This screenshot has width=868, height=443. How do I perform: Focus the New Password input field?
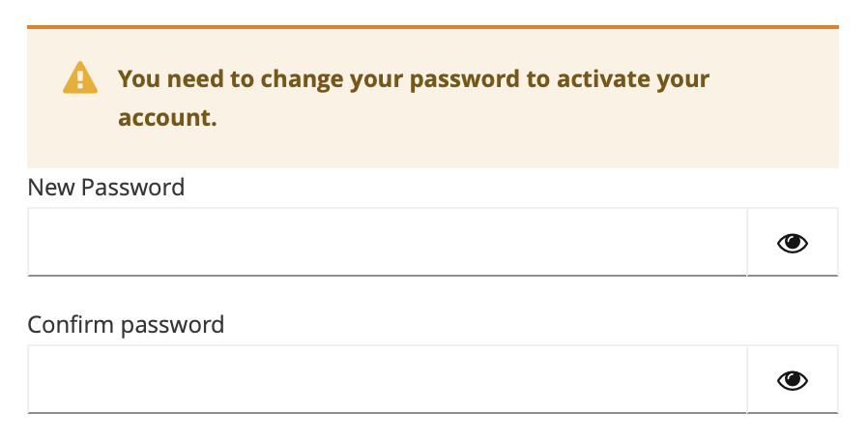pos(387,242)
